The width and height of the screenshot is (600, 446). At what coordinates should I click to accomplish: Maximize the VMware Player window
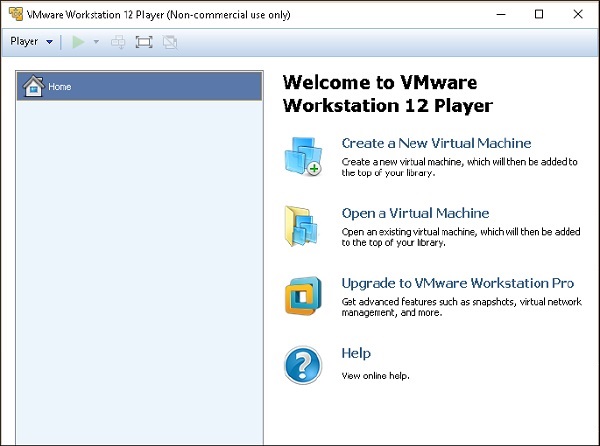pyautogui.click(x=539, y=14)
